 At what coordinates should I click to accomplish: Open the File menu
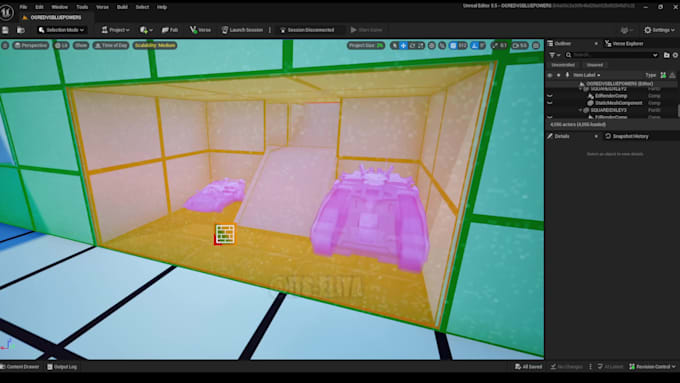[x=23, y=7]
